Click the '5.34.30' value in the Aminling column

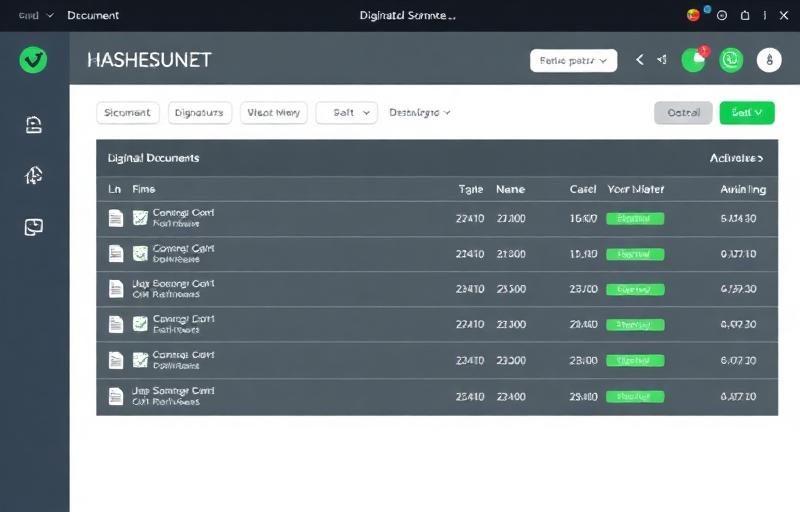point(738,218)
